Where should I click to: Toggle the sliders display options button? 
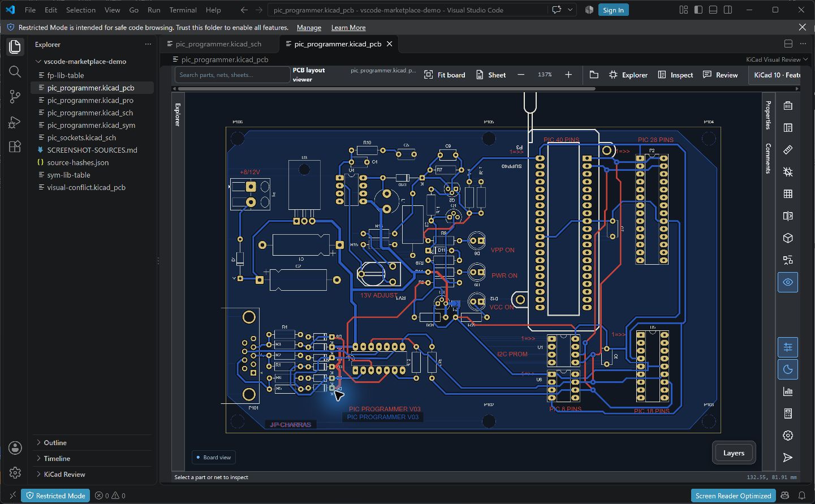(788, 347)
